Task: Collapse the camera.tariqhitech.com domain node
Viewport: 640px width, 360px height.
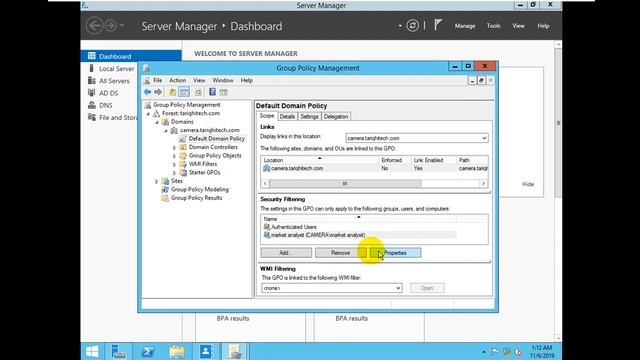Action: tap(166, 131)
